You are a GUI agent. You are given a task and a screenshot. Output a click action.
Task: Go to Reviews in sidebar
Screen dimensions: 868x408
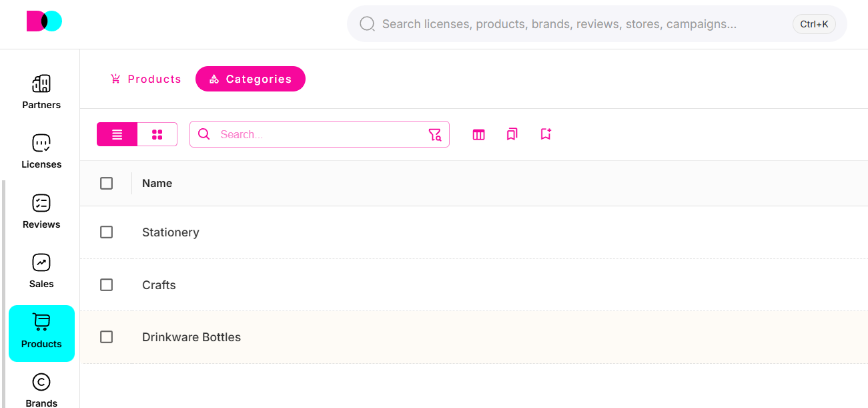coord(41,212)
